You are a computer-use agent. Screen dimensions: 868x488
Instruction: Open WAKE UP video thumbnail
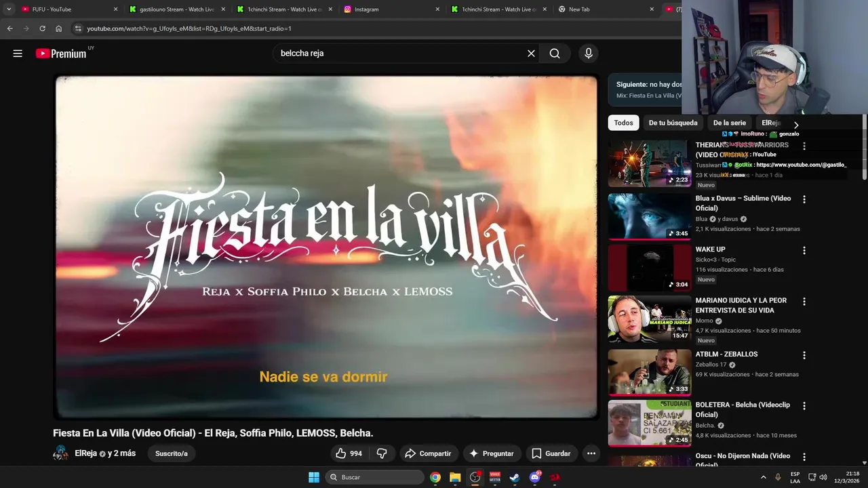pos(650,267)
